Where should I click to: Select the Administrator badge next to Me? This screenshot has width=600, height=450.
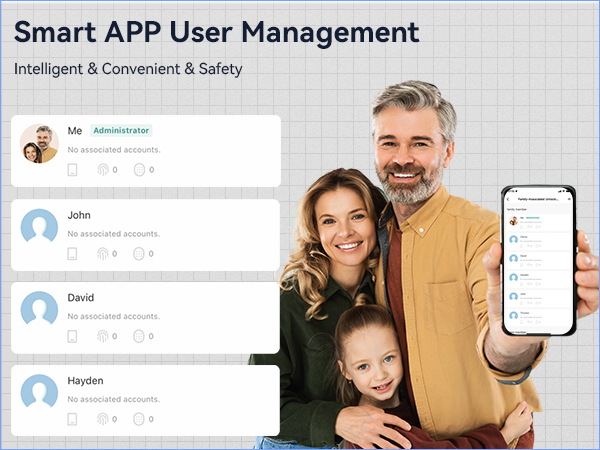(121, 130)
